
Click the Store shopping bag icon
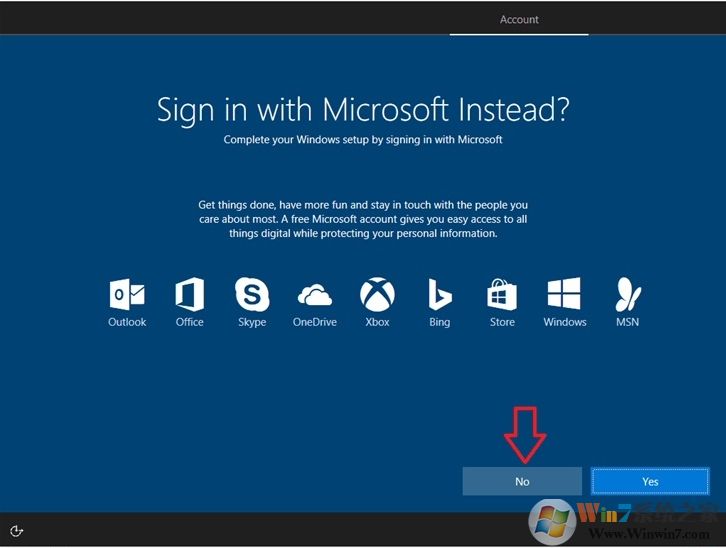[502, 294]
